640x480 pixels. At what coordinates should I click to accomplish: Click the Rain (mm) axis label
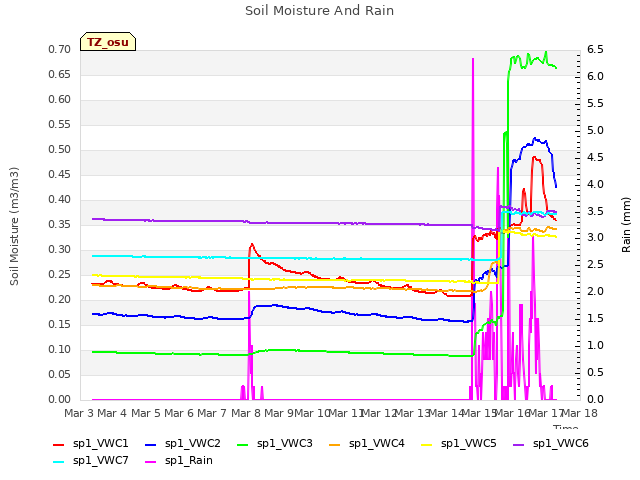(x=626, y=225)
